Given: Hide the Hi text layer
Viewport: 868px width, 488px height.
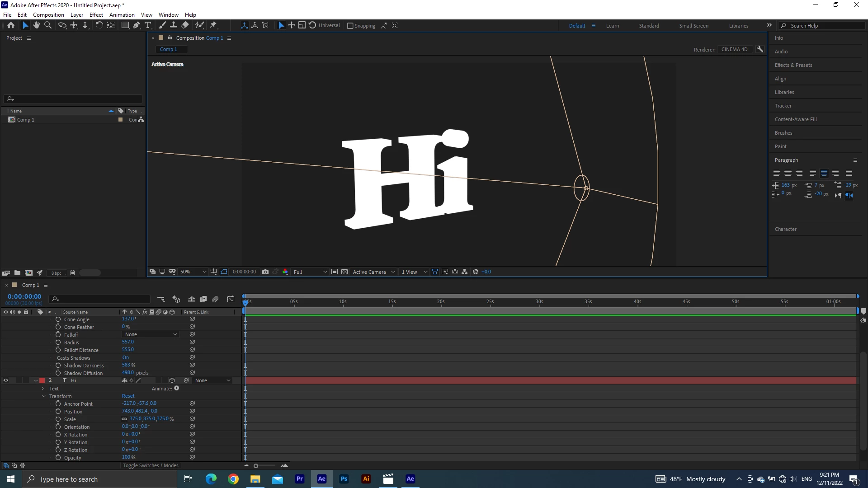Looking at the screenshot, I should click(6, 380).
